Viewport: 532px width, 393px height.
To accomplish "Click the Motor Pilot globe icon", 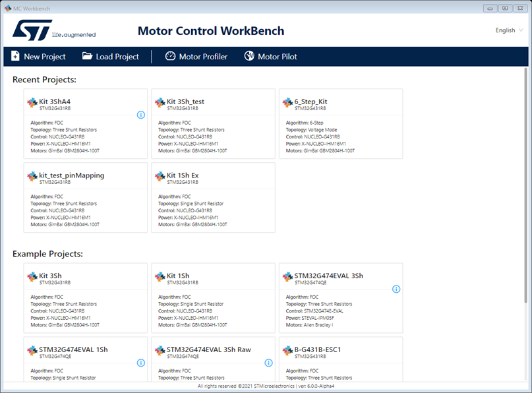I will [x=249, y=56].
